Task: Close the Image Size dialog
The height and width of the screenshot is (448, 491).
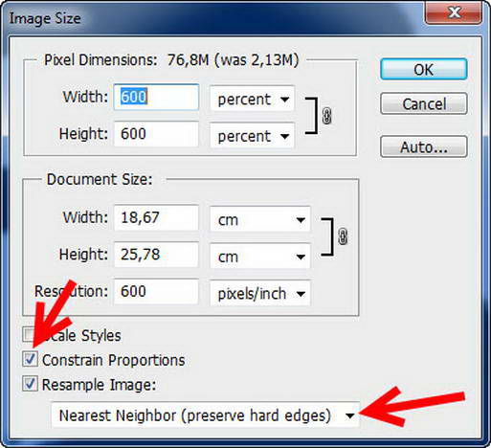Action: pyautogui.click(x=454, y=13)
